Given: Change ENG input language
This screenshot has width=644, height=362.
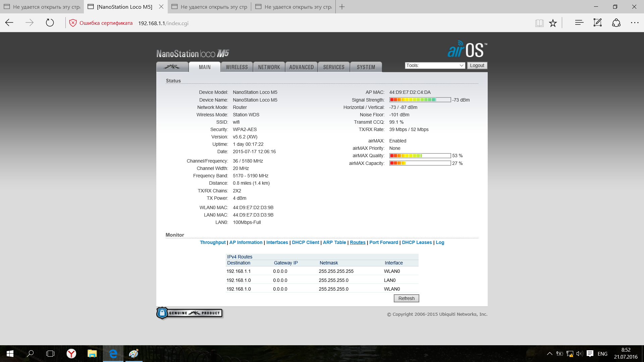Looking at the screenshot, I should click(602, 354).
